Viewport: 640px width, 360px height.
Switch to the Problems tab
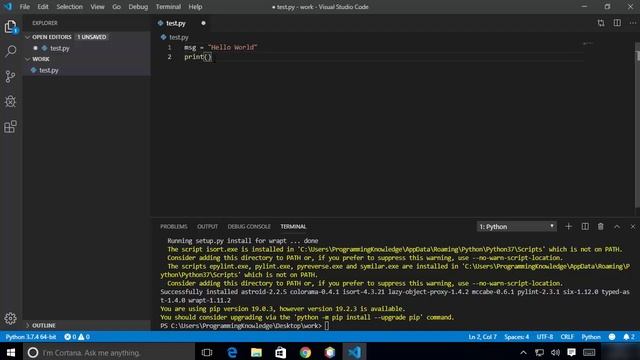coord(173,227)
